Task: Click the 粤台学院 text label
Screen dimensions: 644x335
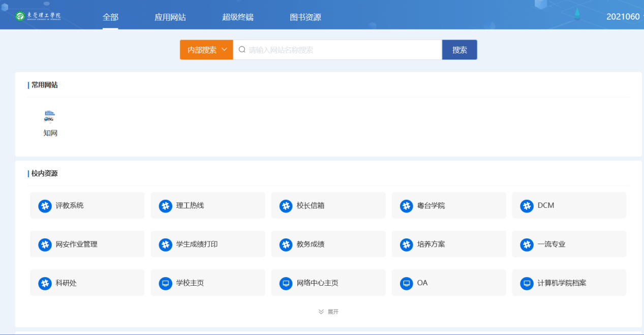Action: [431, 205]
